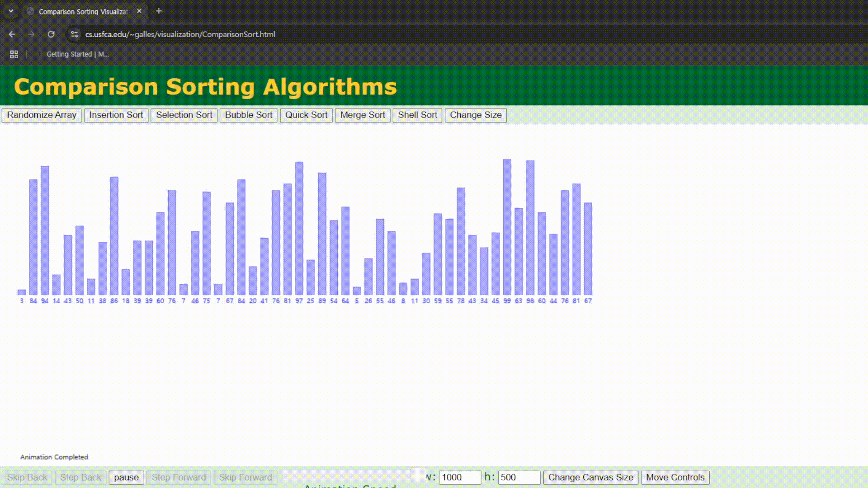This screenshot has width=868, height=488.
Task: Expand the tab search dropdown arrow
Action: click(11, 11)
